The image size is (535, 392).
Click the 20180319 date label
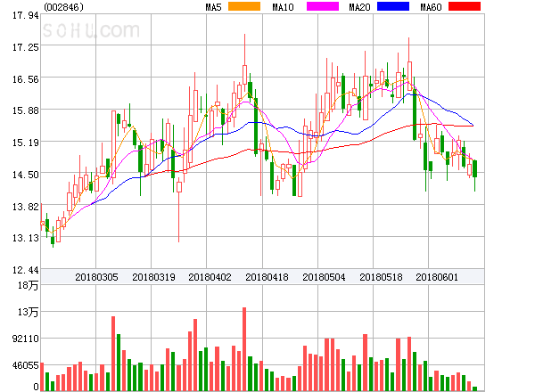[153, 277]
